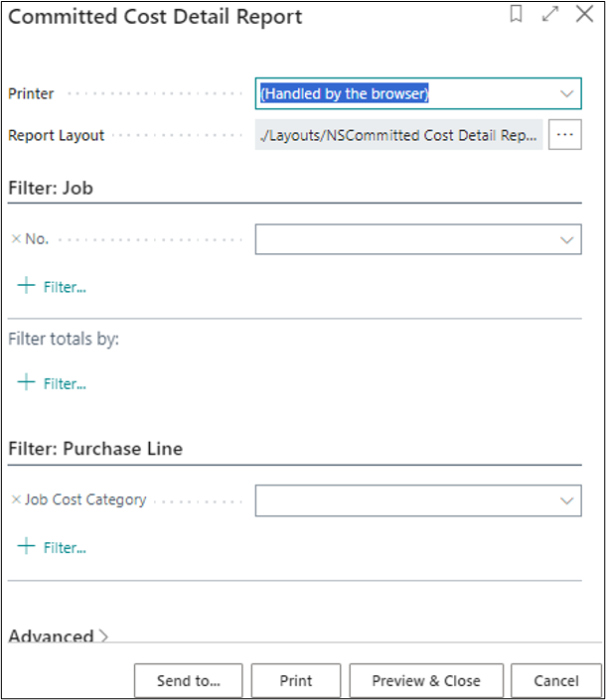Close the Committed Cost Detail Report dialog
606x700 pixels.
pyautogui.click(x=582, y=16)
